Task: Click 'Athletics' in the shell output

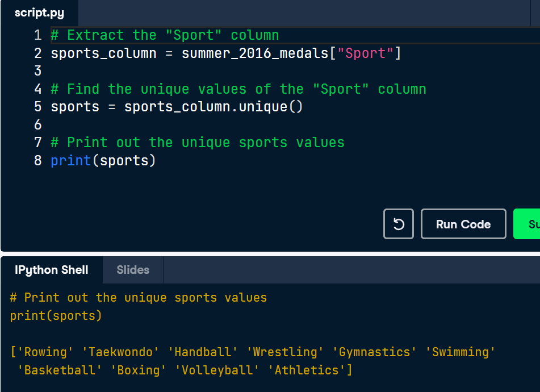Action: (x=307, y=370)
